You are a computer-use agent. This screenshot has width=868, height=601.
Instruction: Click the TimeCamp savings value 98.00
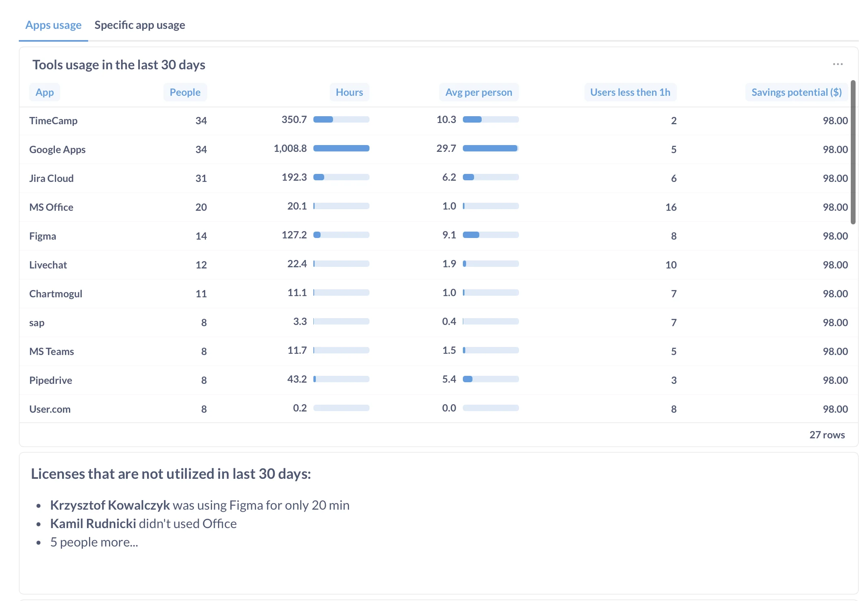(x=836, y=121)
